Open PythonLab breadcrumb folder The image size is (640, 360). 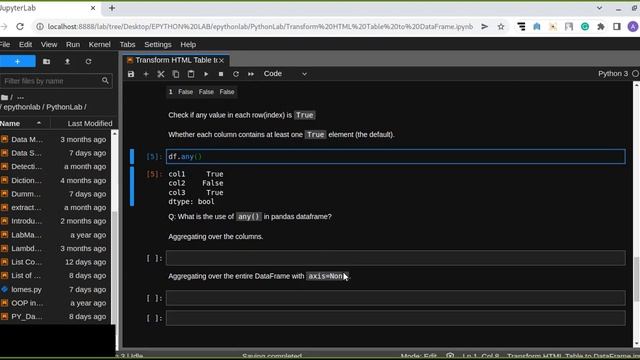[x=64, y=107]
